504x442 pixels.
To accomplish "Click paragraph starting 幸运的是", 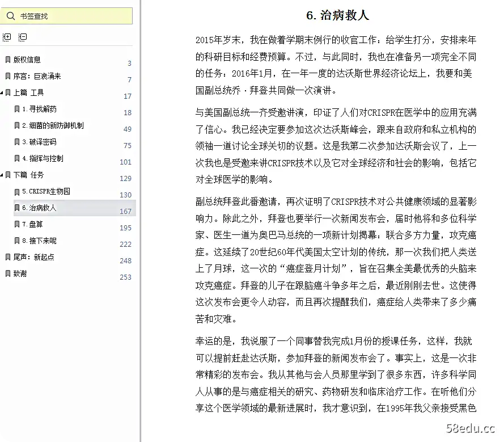I will pos(336,374).
